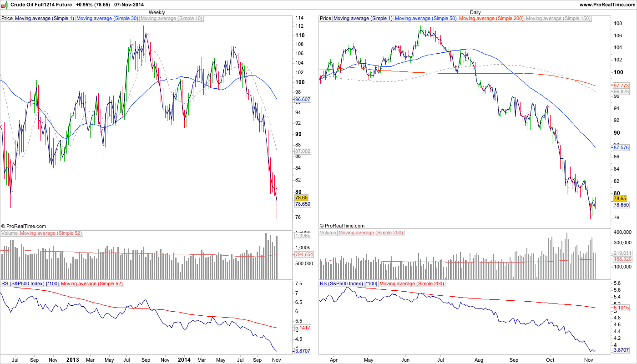Click yellow 78.65 price tag on Weekly chart
Image resolution: width=637 pixels, height=364 pixels.
(302, 198)
